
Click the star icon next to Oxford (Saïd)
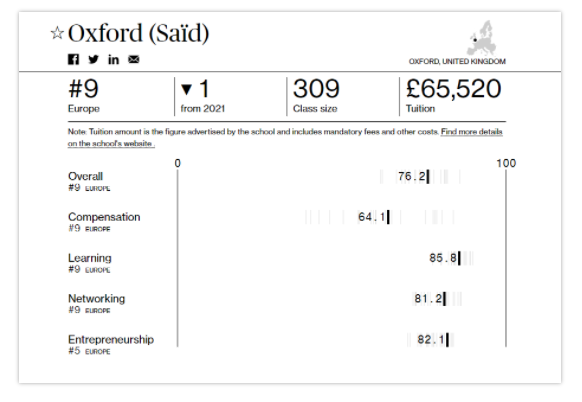57,33
